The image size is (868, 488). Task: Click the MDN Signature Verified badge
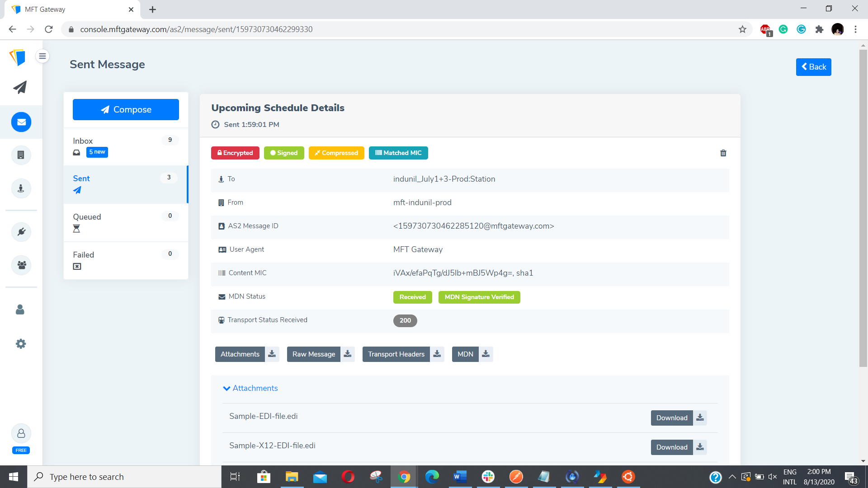pos(479,297)
